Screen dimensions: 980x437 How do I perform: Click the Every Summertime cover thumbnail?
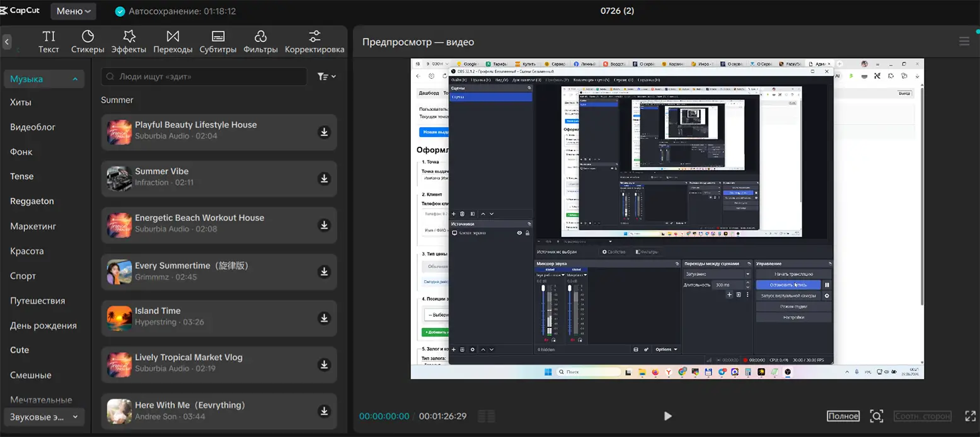119,272
